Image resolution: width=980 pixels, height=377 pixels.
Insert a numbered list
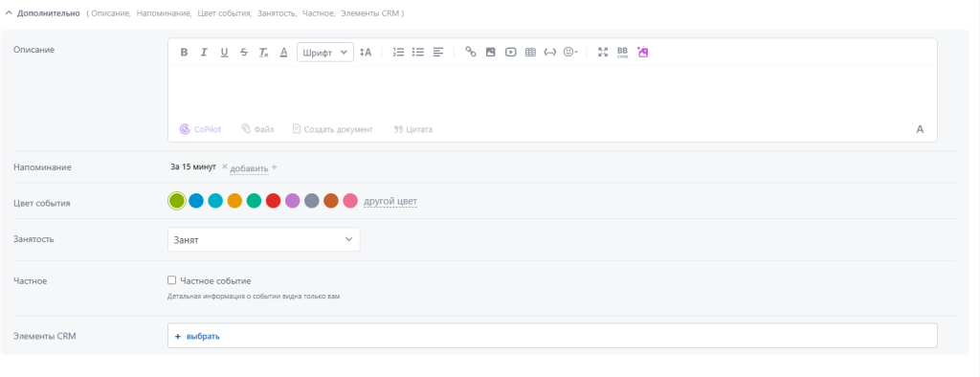point(399,53)
